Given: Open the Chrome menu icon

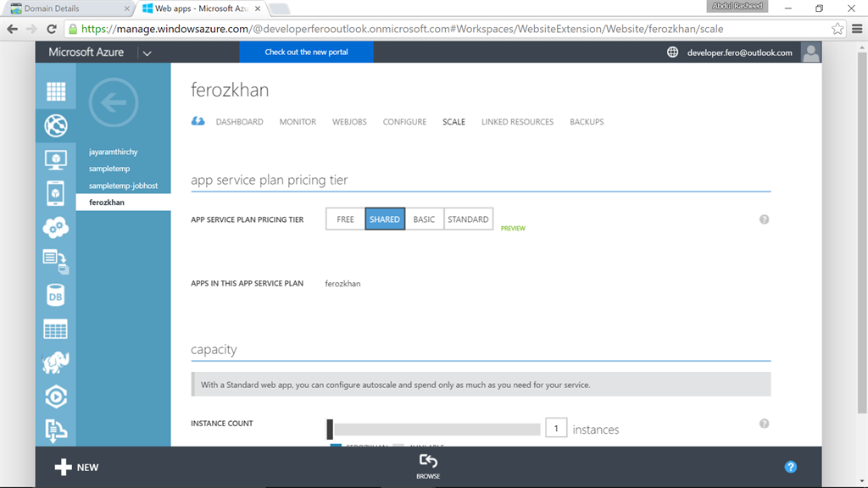Looking at the screenshot, I should (857, 29).
